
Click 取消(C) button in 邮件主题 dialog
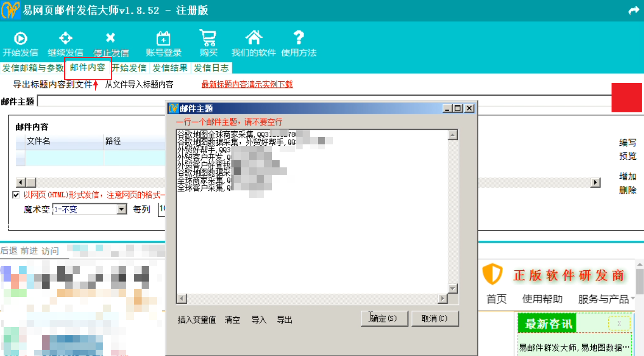[435, 319]
